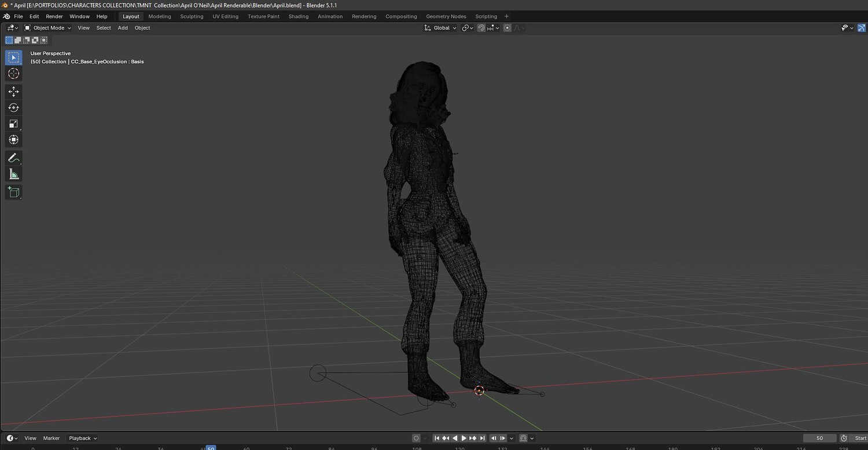Click the Start frame field
The image size is (868, 450).
pos(859,438)
